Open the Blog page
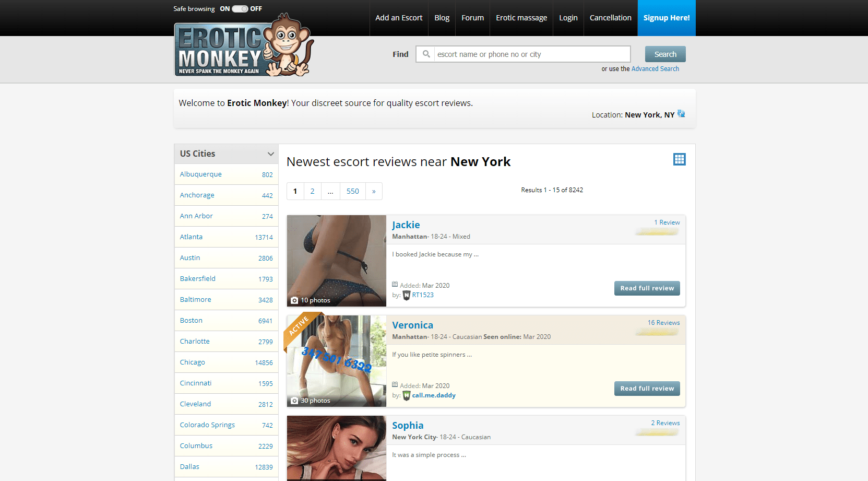This screenshot has height=481, width=868. [x=442, y=18]
